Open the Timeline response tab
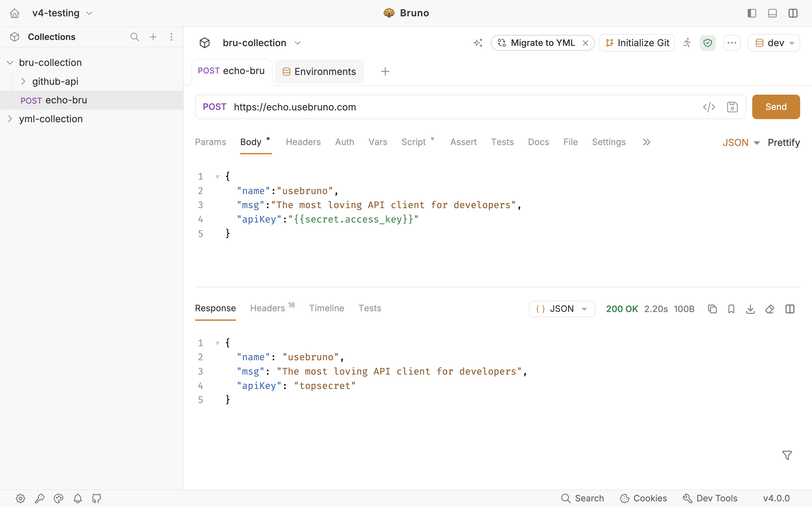 click(x=326, y=308)
